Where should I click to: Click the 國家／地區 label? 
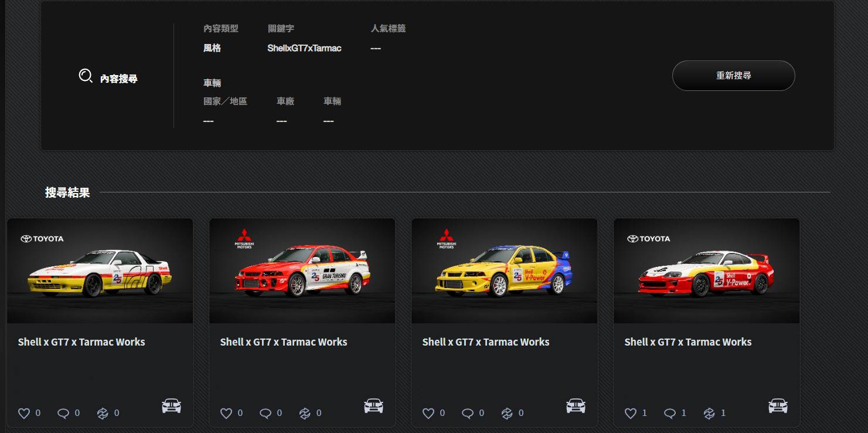point(225,102)
